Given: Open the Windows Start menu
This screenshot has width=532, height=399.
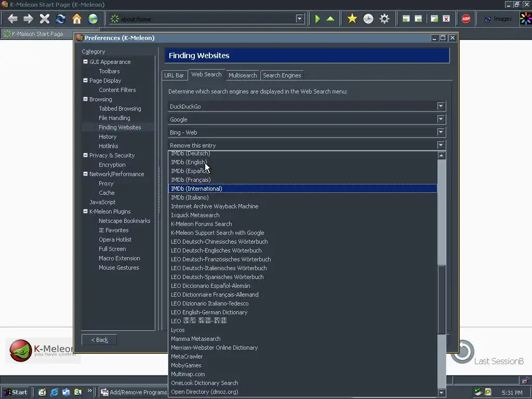Looking at the screenshot, I should [x=16, y=392].
